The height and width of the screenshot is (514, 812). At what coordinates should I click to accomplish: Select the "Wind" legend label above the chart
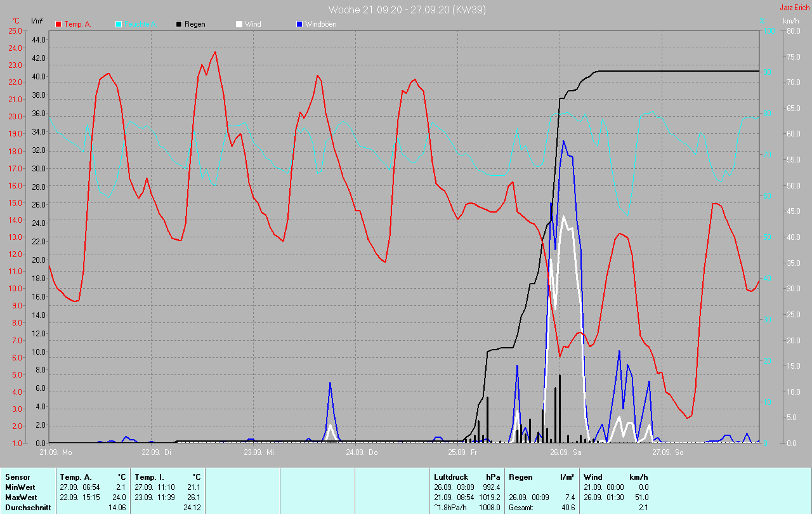(253, 24)
